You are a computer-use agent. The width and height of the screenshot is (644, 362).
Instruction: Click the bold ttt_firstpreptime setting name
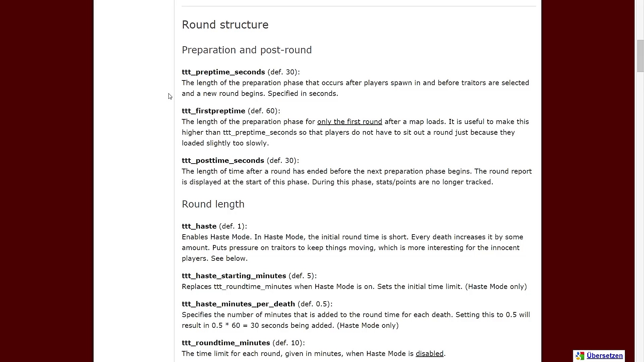coord(213,111)
